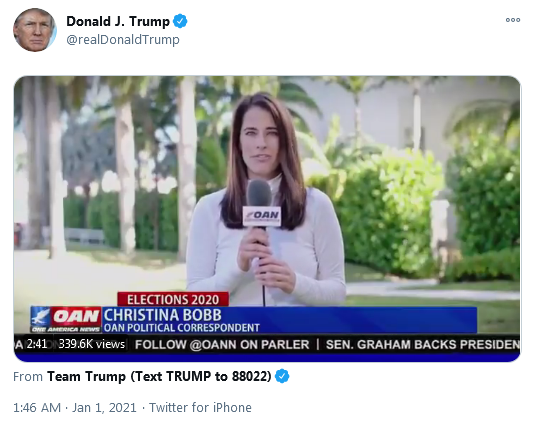Viewport: 535px width, 428px height.
Task: Click the SEN. GRAHAM BACKS ticker headline
Action: tap(423, 344)
